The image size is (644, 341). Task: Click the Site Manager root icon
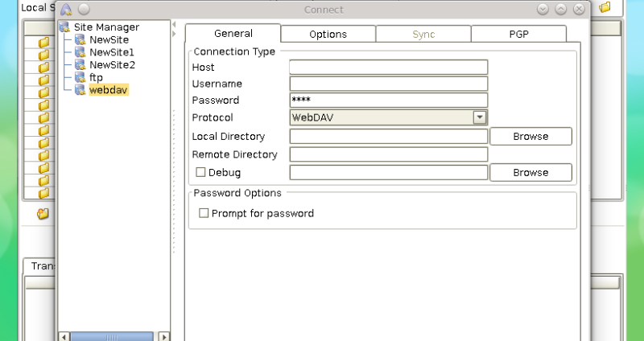[64, 27]
